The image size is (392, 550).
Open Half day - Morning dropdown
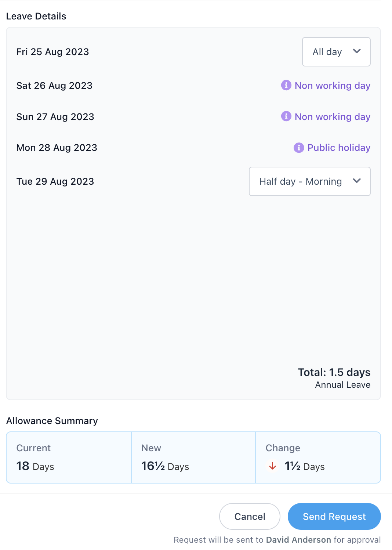[x=309, y=181]
